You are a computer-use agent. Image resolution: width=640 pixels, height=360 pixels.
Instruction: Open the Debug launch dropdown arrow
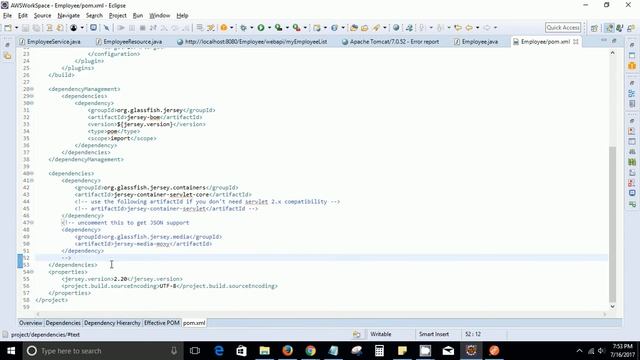(251, 28)
